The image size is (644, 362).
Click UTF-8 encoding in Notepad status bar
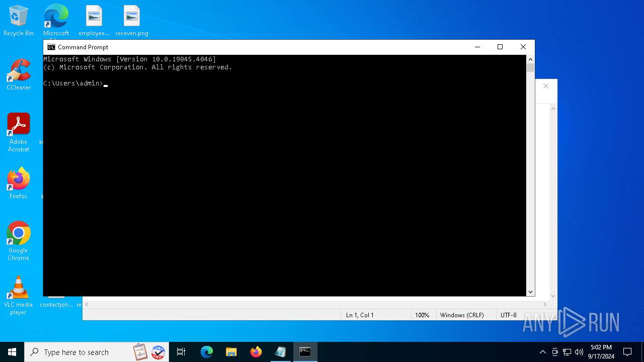point(509,315)
